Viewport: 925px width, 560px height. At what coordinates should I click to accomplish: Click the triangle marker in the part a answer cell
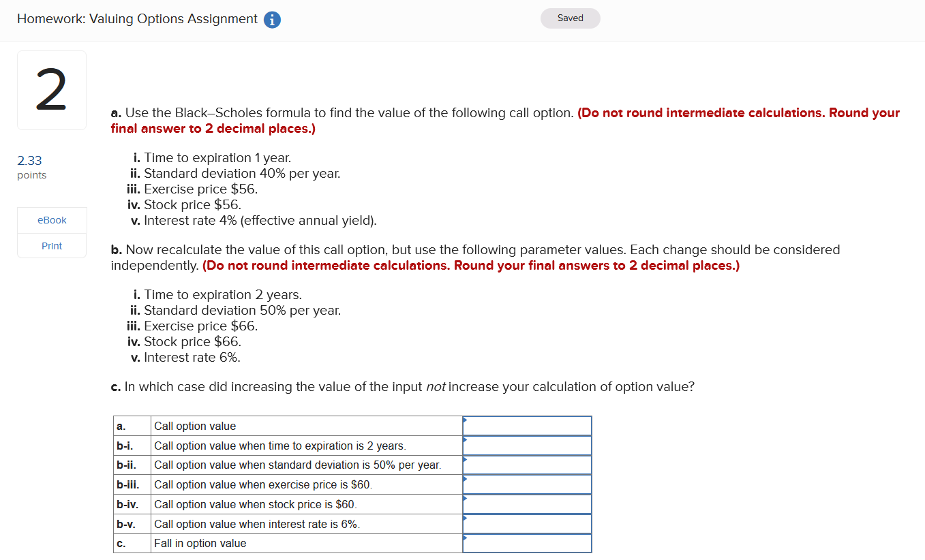466,421
